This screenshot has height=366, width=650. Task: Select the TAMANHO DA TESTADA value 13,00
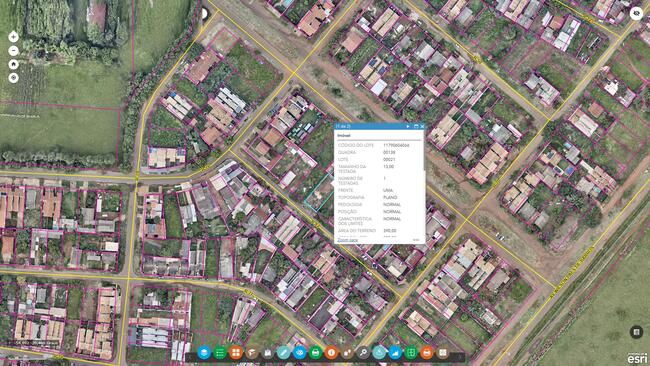388,167
